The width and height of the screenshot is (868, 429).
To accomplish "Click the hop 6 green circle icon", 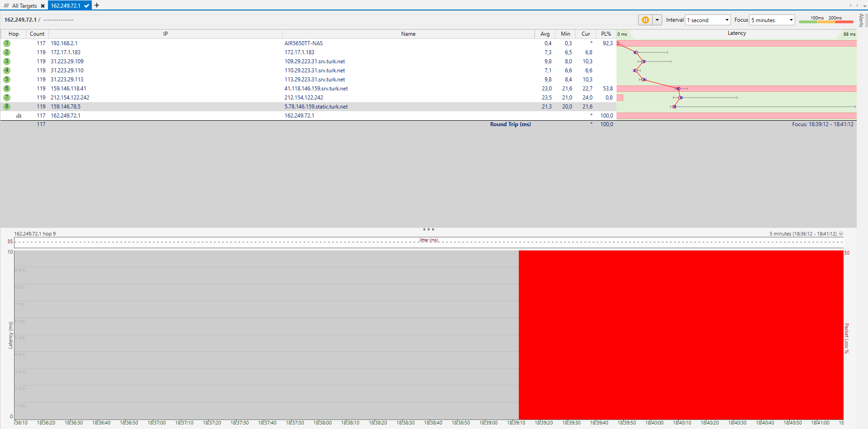I will tap(7, 89).
